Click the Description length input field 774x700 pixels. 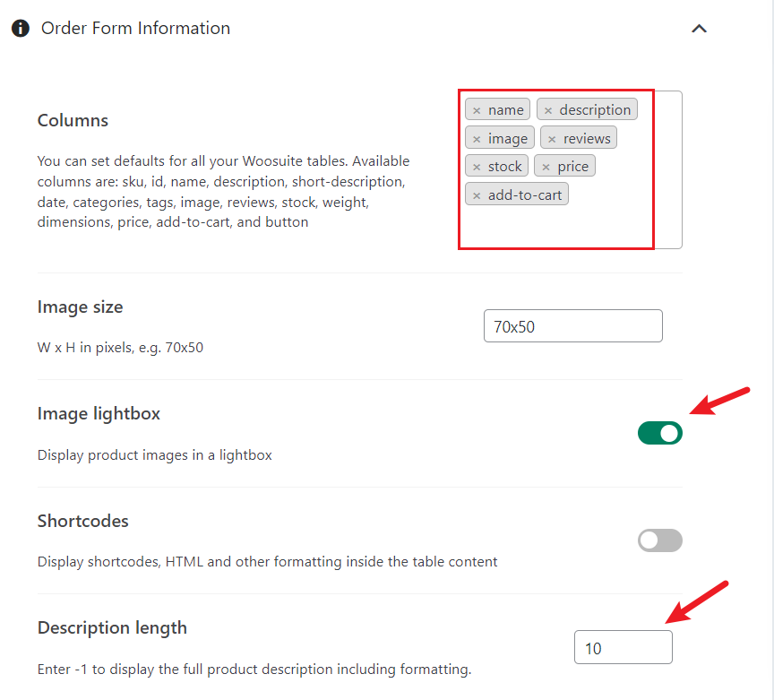[623, 647]
